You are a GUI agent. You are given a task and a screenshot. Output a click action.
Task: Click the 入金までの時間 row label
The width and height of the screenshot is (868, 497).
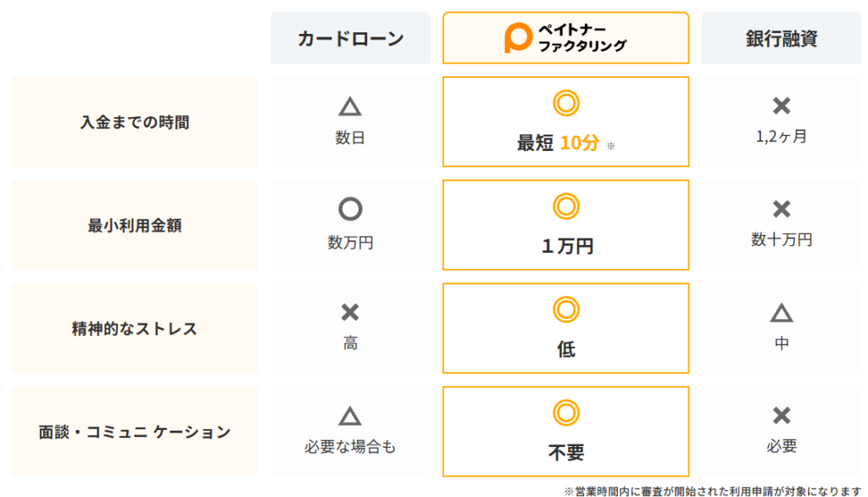point(135,122)
